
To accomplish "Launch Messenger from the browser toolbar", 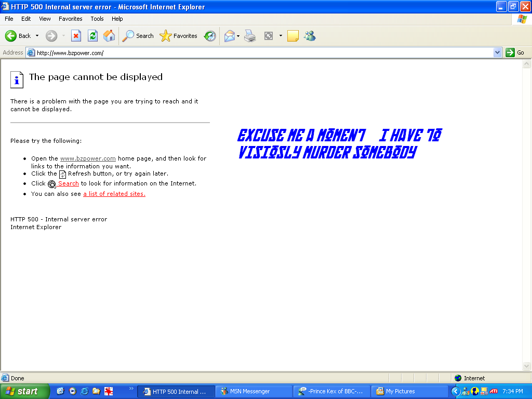I will [310, 36].
